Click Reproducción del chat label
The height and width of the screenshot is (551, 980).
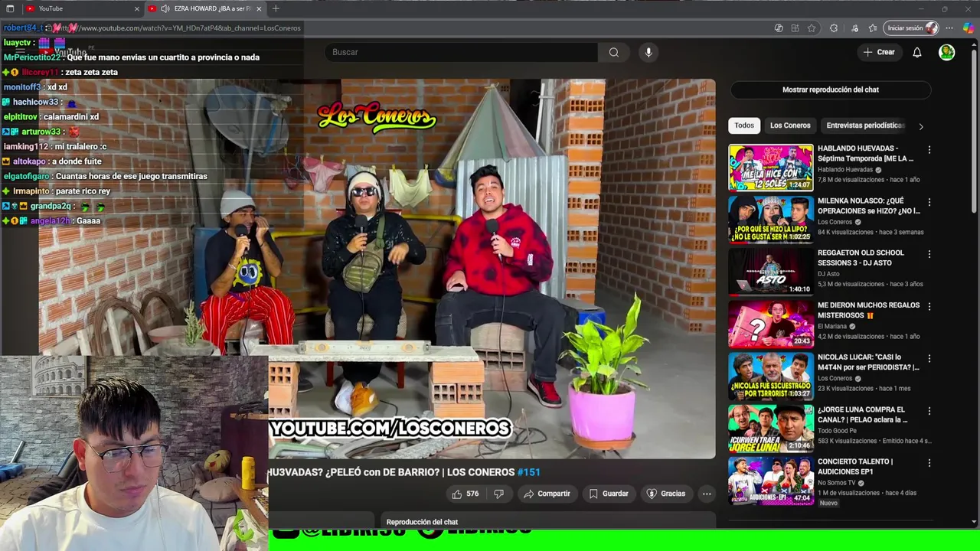[422, 522]
